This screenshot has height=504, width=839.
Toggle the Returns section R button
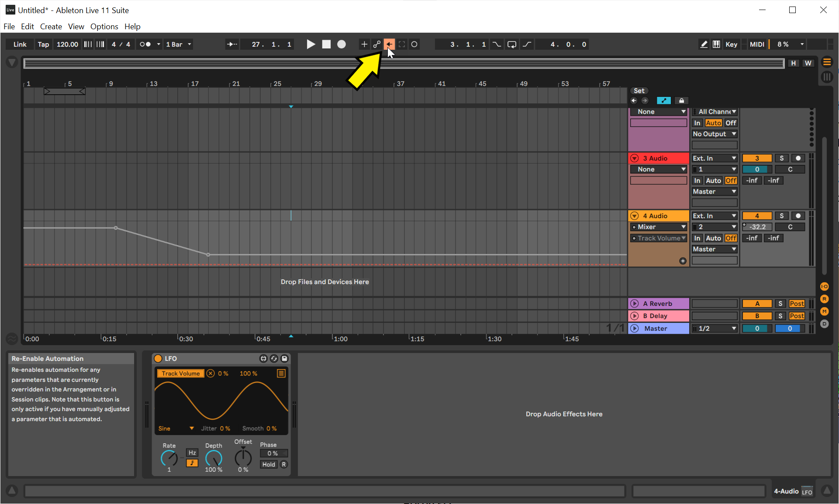click(x=824, y=299)
